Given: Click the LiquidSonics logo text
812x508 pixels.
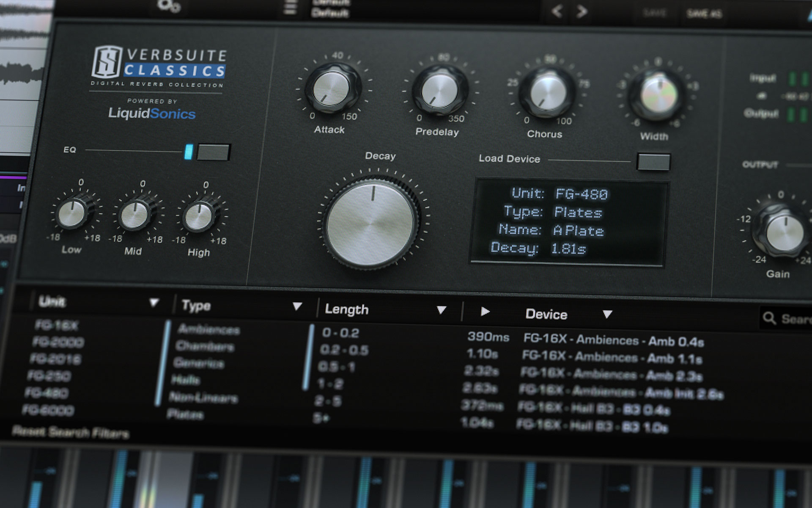Looking at the screenshot, I should pos(152,113).
